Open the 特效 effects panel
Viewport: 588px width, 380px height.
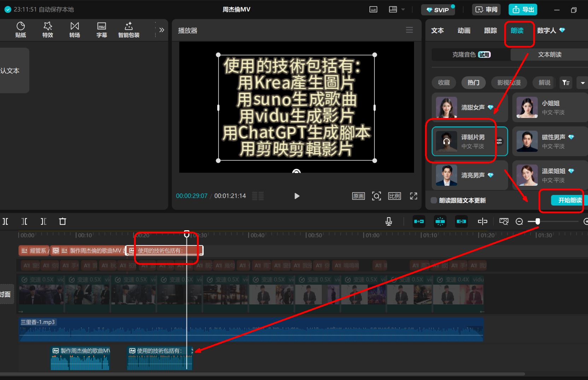coord(48,30)
